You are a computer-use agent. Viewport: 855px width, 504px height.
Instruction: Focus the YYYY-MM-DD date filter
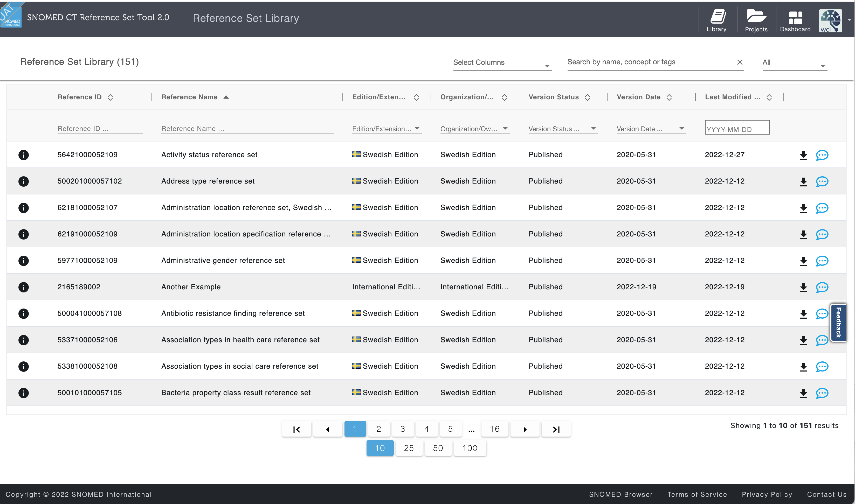click(737, 128)
